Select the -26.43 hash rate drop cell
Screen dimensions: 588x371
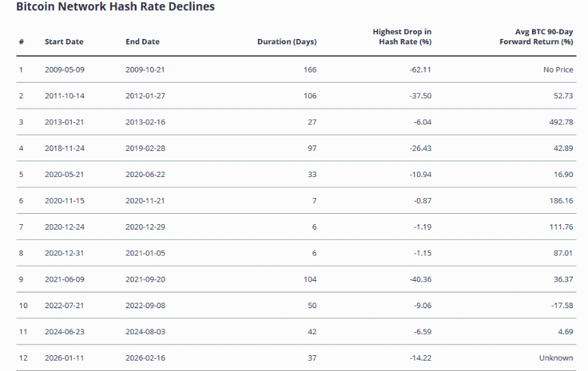tap(419, 148)
